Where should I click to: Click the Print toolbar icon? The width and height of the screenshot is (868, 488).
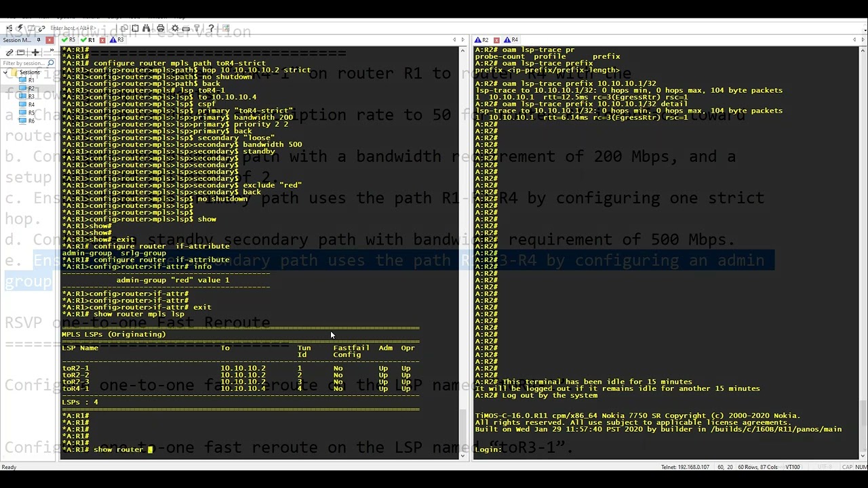click(160, 28)
